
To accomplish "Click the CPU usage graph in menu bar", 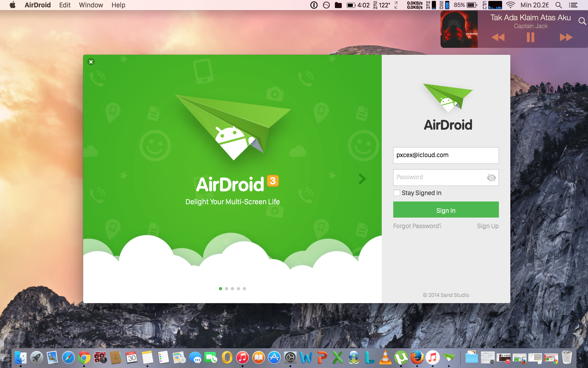I will 495,5.
